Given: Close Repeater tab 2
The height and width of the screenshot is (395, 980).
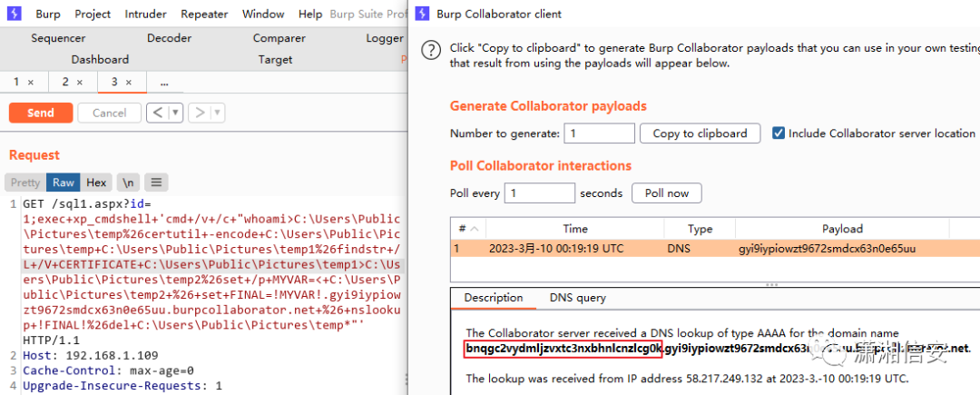Looking at the screenshot, I should [x=79, y=82].
